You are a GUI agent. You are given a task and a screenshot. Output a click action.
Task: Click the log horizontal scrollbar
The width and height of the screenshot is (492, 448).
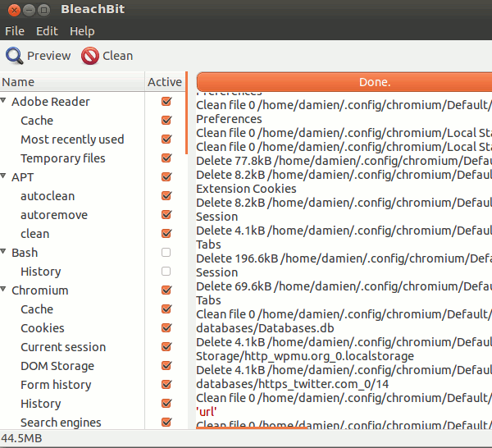tap(252, 427)
